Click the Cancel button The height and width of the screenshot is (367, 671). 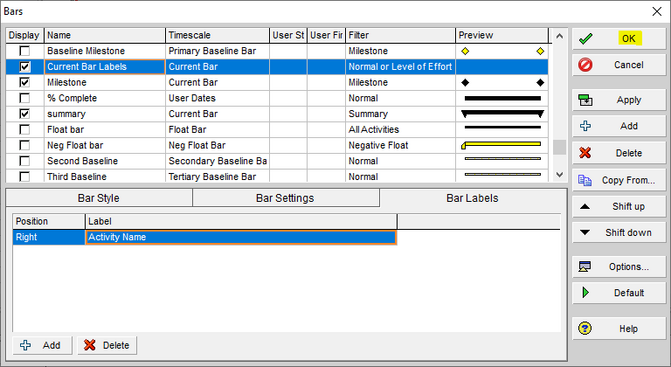click(619, 65)
